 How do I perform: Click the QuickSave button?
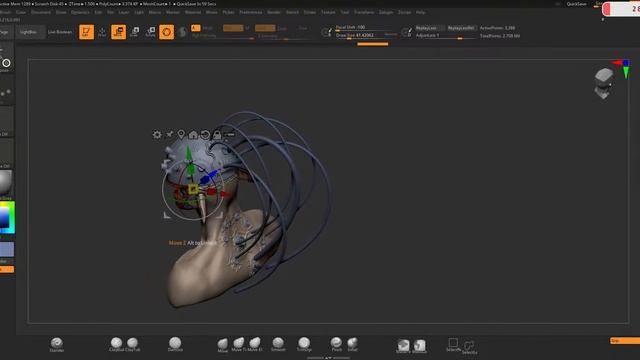[576, 4]
